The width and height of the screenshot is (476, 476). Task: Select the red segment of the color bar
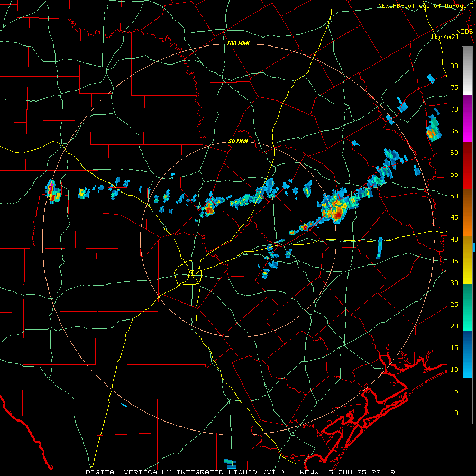coord(467,166)
